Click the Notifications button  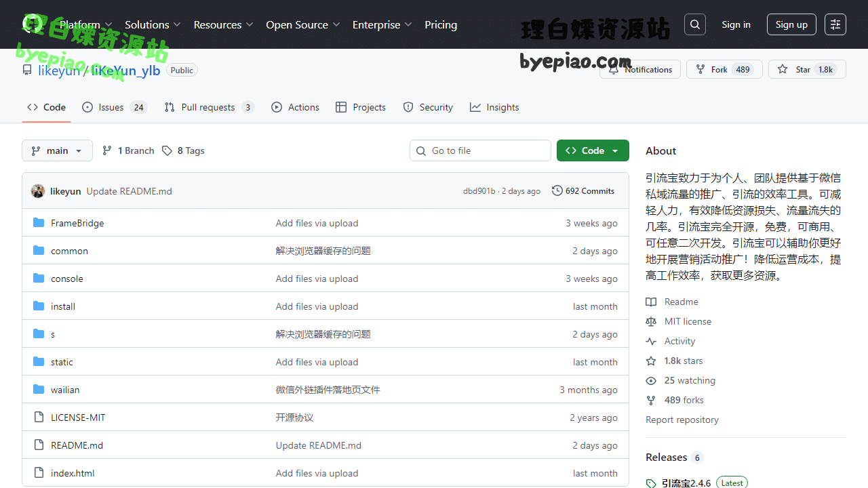point(640,69)
